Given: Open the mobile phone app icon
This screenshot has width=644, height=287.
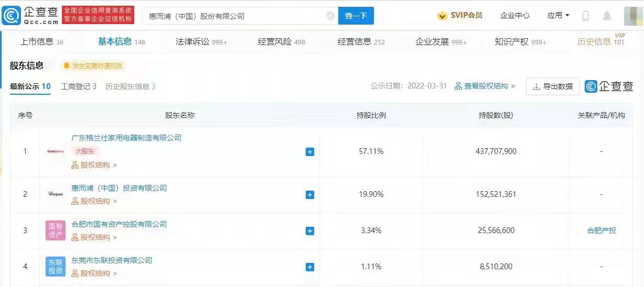Looking at the screenshot, I should tap(586, 16).
